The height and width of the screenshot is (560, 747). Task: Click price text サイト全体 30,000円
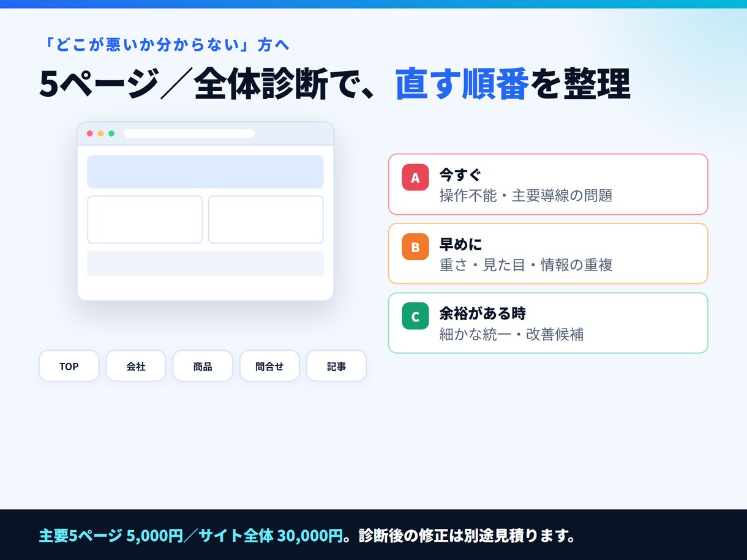[270, 536]
